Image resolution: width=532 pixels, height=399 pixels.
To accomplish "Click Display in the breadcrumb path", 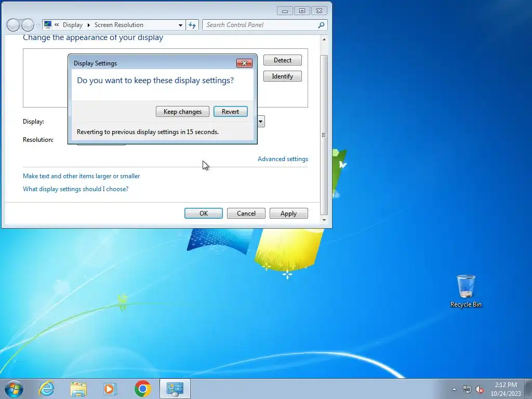I will coord(73,25).
